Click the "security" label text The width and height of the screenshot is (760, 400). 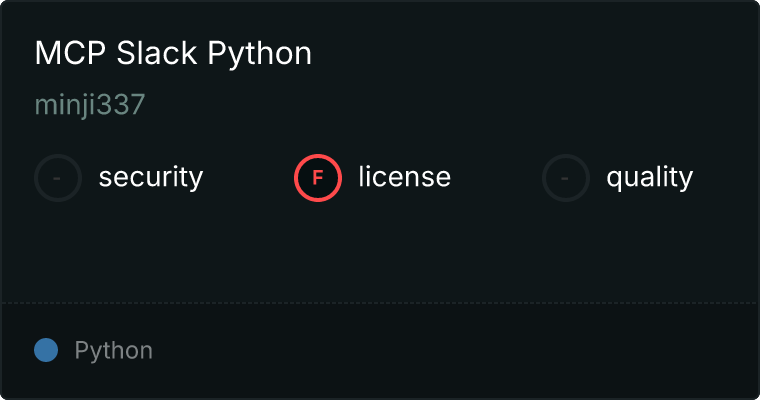[150, 178]
